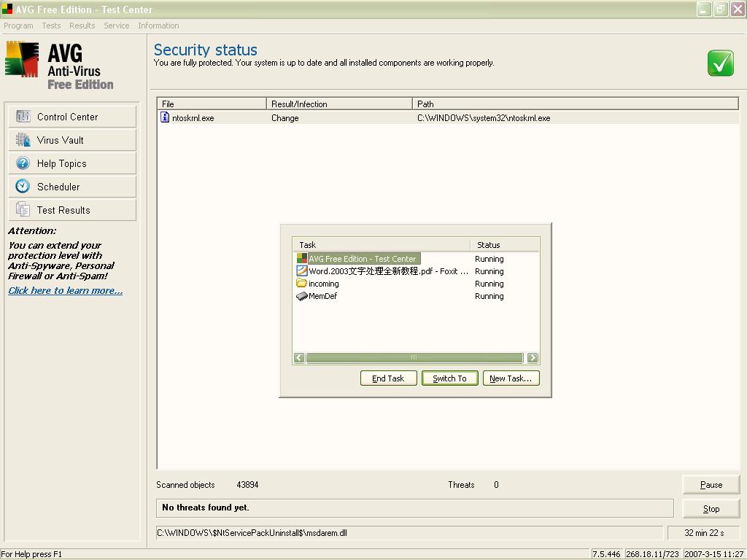Image resolution: width=747 pixels, height=560 pixels.
Task: Click the msdarem.dll current file path field
Action: (x=410, y=533)
